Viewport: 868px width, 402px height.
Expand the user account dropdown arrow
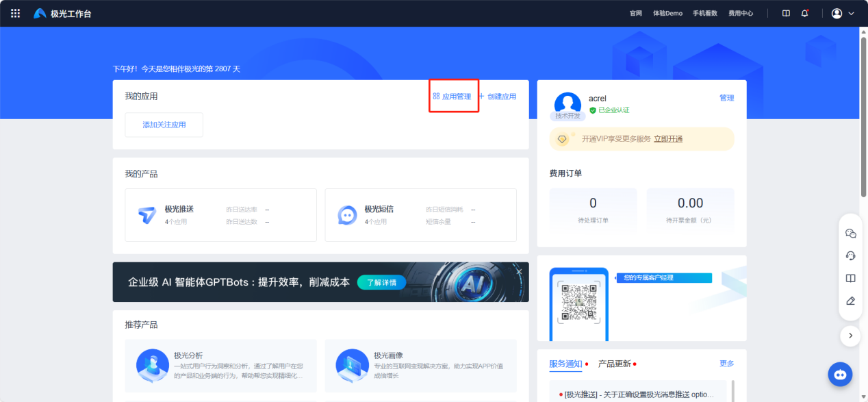(x=852, y=13)
